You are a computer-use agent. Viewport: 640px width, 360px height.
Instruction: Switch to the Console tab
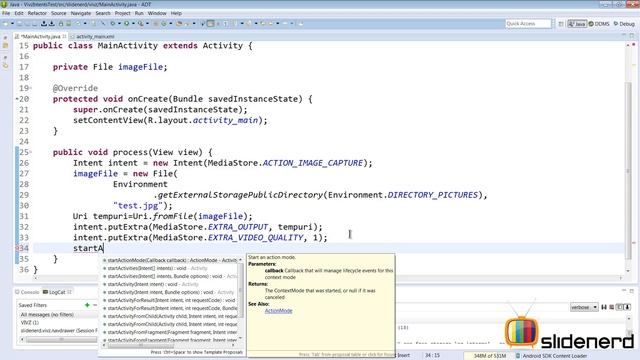(x=27, y=292)
